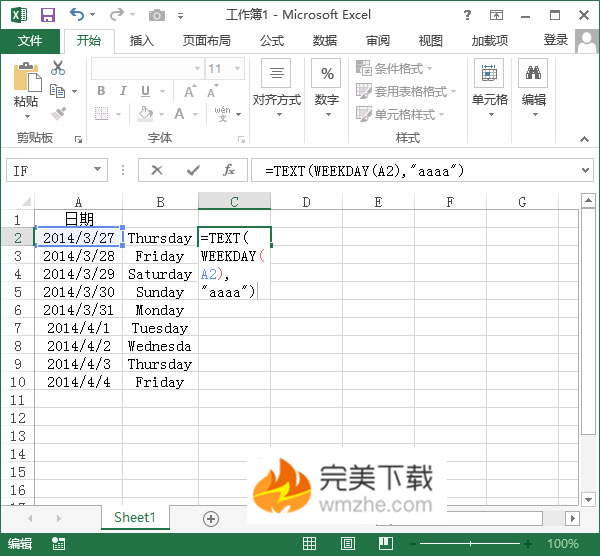600x556 pixels.
Task: Switch to the 数据 Data tab
Action: click(x=324, y=41)
